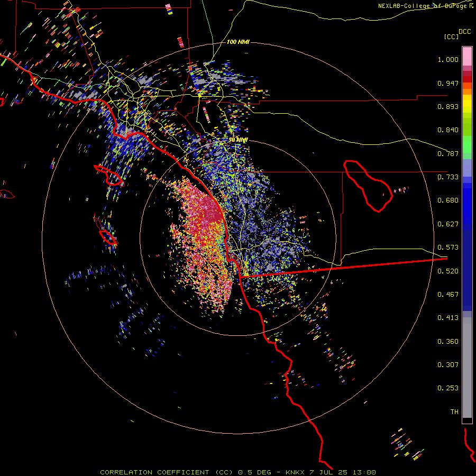Click the 0.253 legend value

coord(448,388)
